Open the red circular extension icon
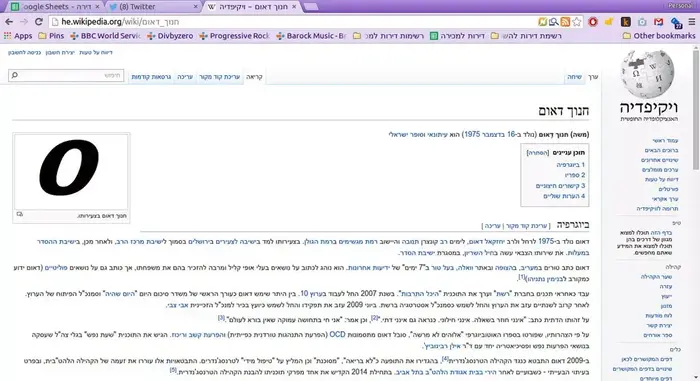The height and width of the screenshot is (381, 700). (593, 22)
